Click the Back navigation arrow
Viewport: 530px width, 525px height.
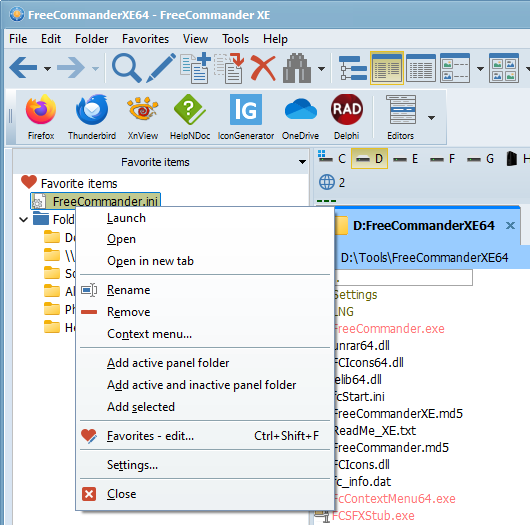23,68
